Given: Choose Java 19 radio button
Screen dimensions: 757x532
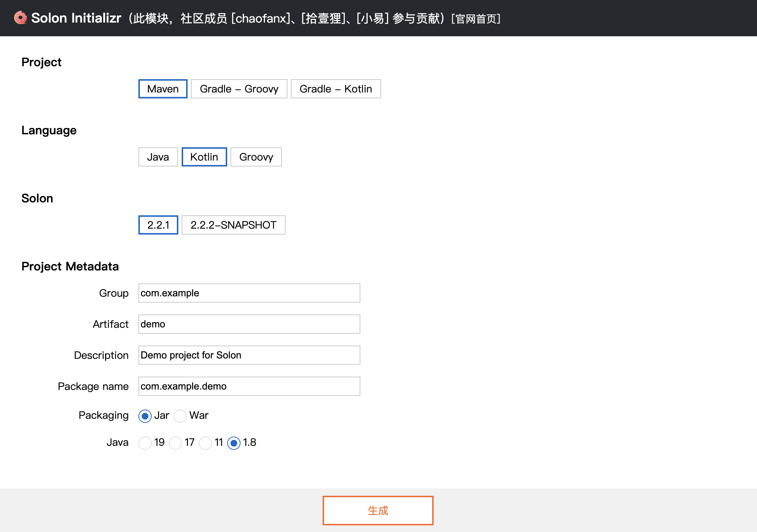Looking at the screenshot, I should click(x=145, y=443).
